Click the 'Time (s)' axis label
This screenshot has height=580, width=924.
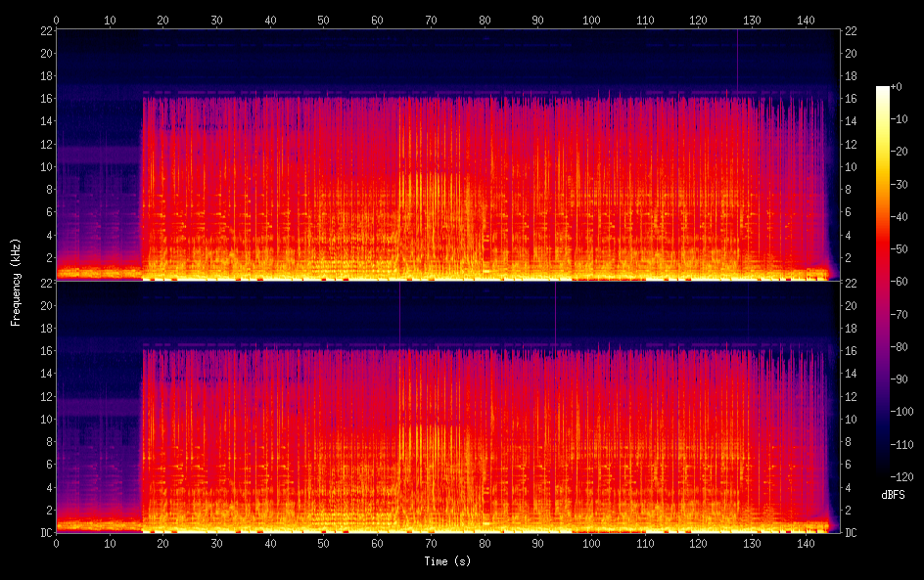447,561
